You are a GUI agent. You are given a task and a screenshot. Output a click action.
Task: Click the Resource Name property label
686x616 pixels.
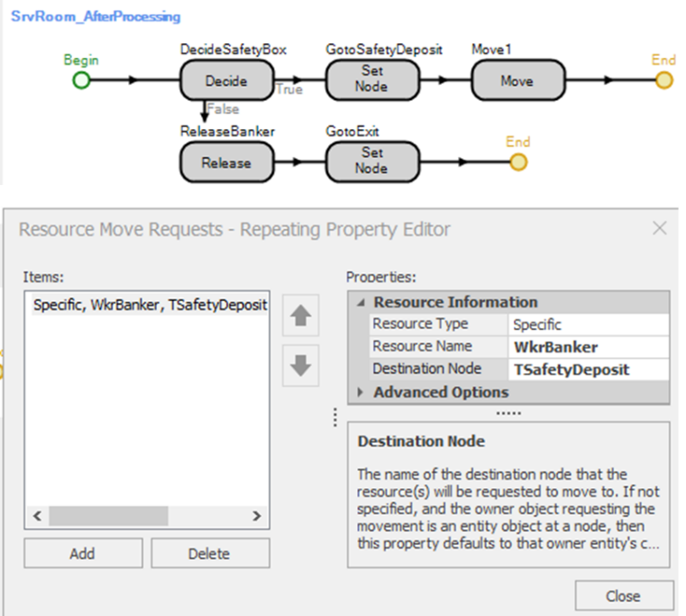coord(422,345)
